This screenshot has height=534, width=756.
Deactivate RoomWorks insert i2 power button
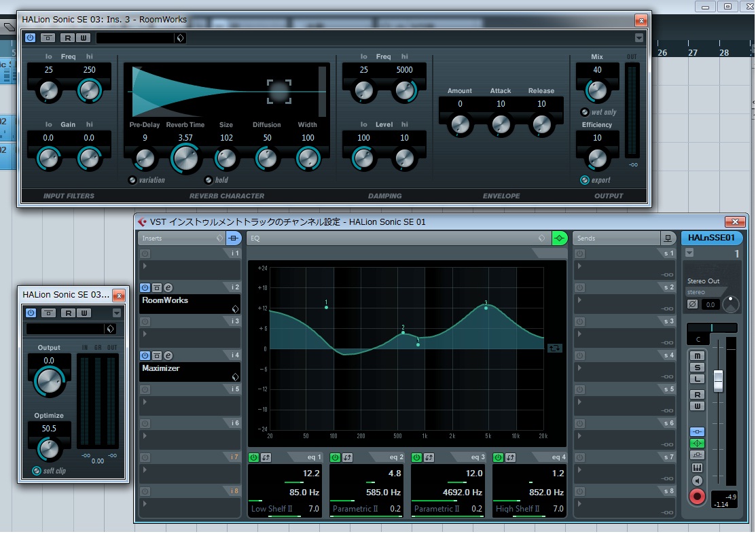click(x=145, y=287)
